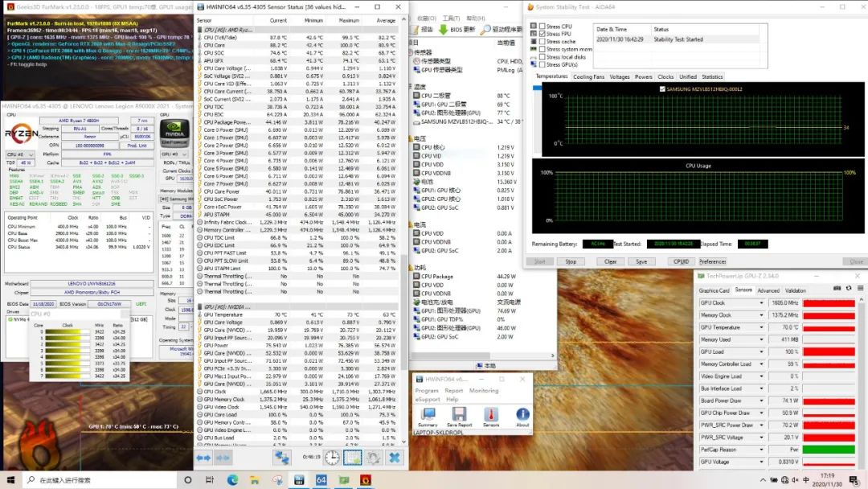Open the Sensors thermometer icon
The width and height of the screenshot is (868, 489).
(490, 416)
